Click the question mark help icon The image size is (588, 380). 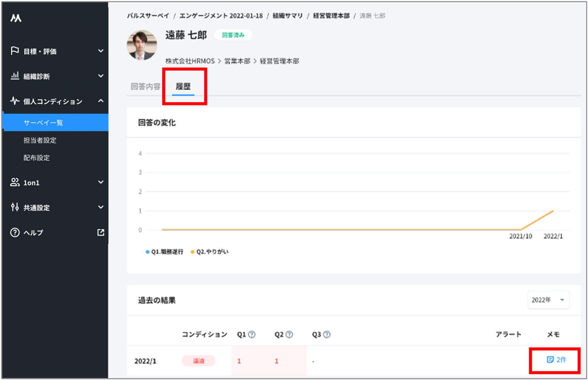click(15, 232)
